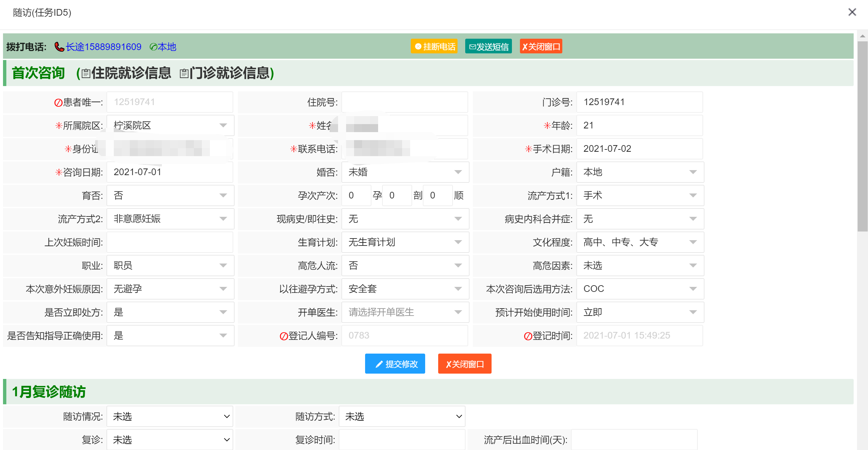Screen dimensions: 868x450
Task: Open 住院就诊信息 inpatient visit info
Action: pos(131,73)
